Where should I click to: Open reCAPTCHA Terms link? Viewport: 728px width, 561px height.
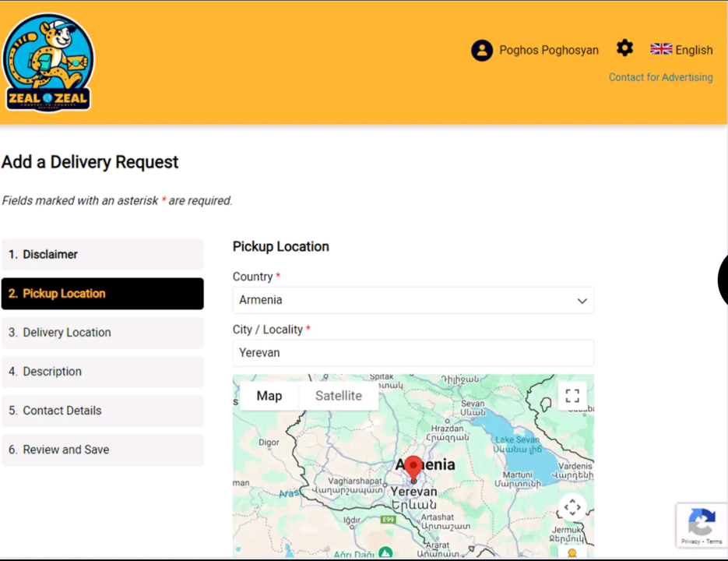[x=714, y=542]
